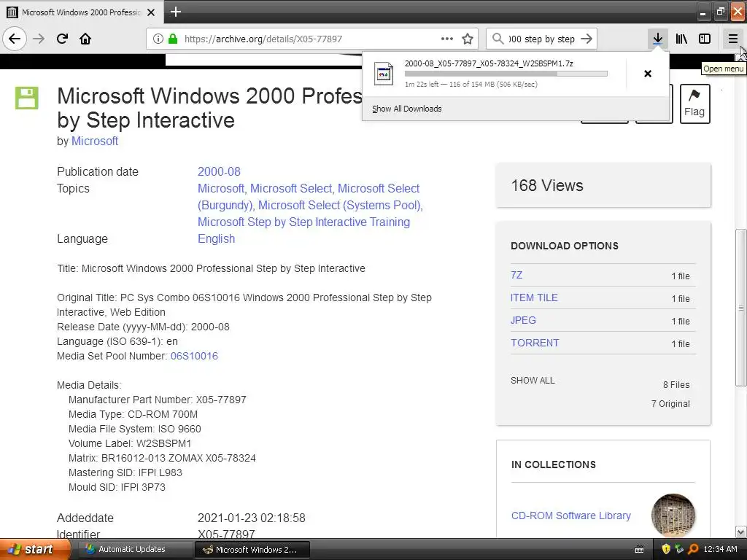Click the Manufacturer Part Number X05-77897 line
Viewport: 747px width, 560px height.
click(x=158, y=400)
